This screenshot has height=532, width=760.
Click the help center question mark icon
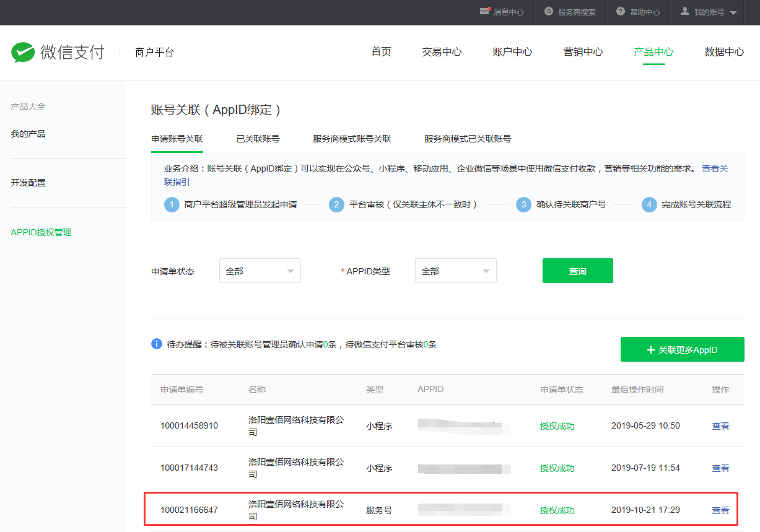click(x=621, y=12)
